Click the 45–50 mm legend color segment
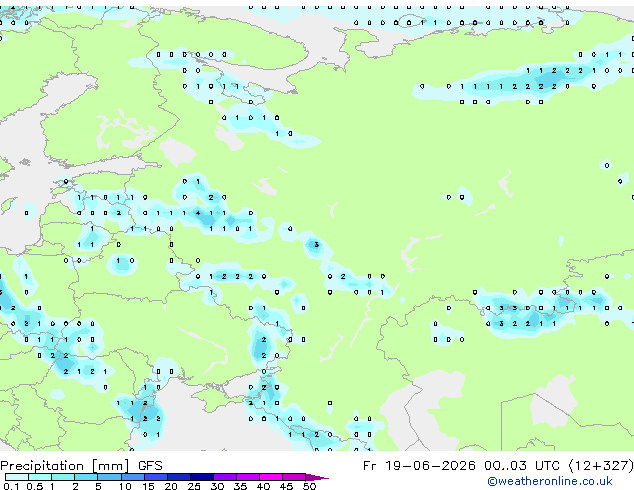Screen dimensions: 634x490 point(294,477)
